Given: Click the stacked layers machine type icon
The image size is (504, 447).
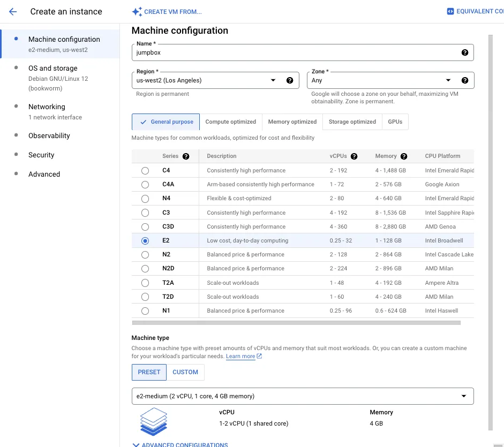Looking at the screenshot, I should 154,421.
